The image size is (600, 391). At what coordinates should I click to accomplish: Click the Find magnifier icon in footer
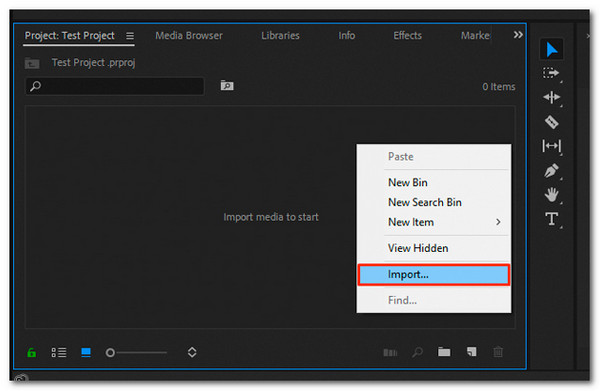coord(417,352)
